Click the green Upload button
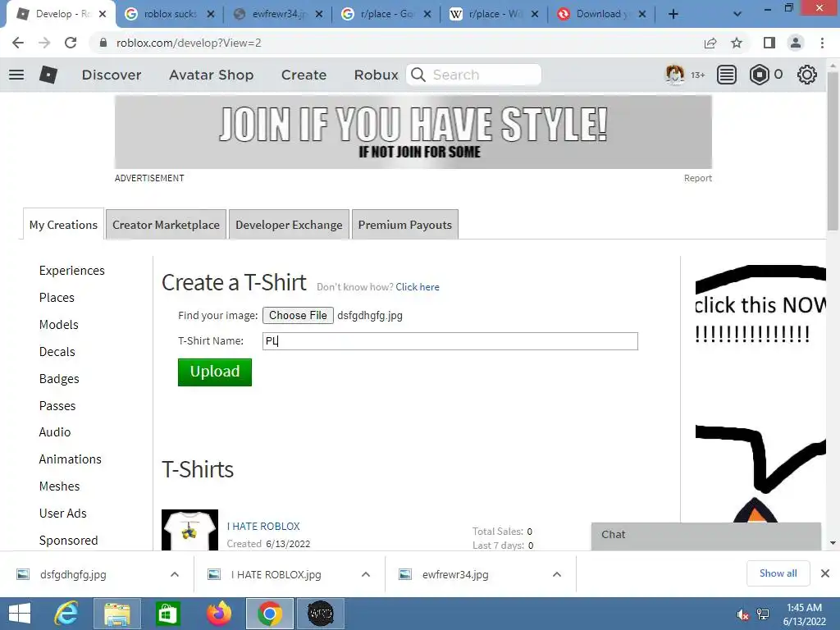This screenshot has width=840, height=630. 215,372
